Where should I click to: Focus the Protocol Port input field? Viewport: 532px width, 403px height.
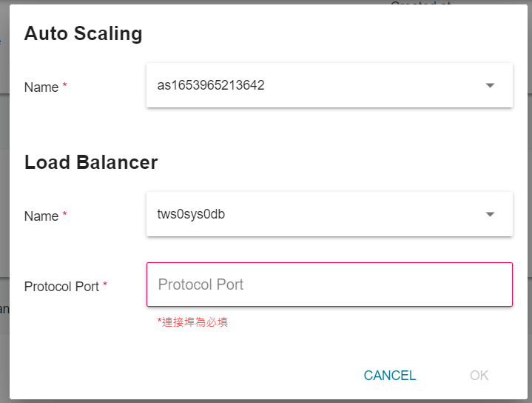coord(329,284)
